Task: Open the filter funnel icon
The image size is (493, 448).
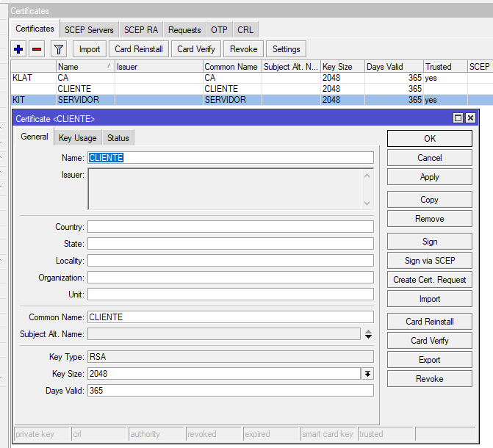Action: click(59, 49)
